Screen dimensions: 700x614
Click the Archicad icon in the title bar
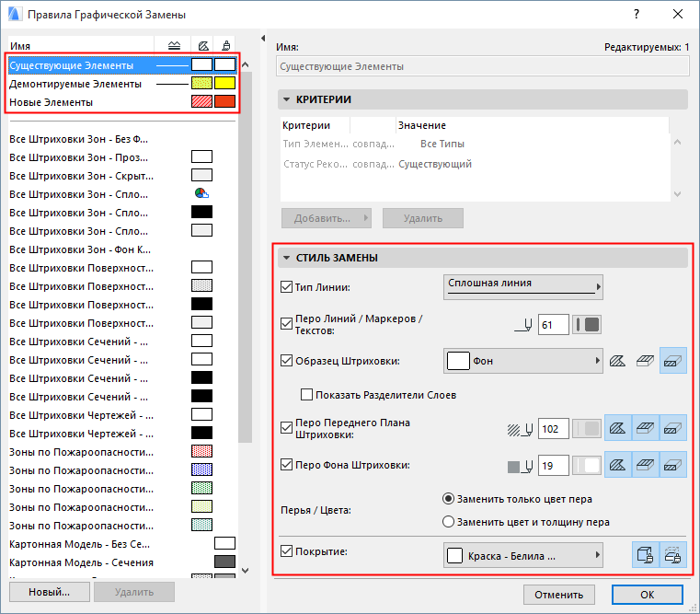tap(15, 14)
